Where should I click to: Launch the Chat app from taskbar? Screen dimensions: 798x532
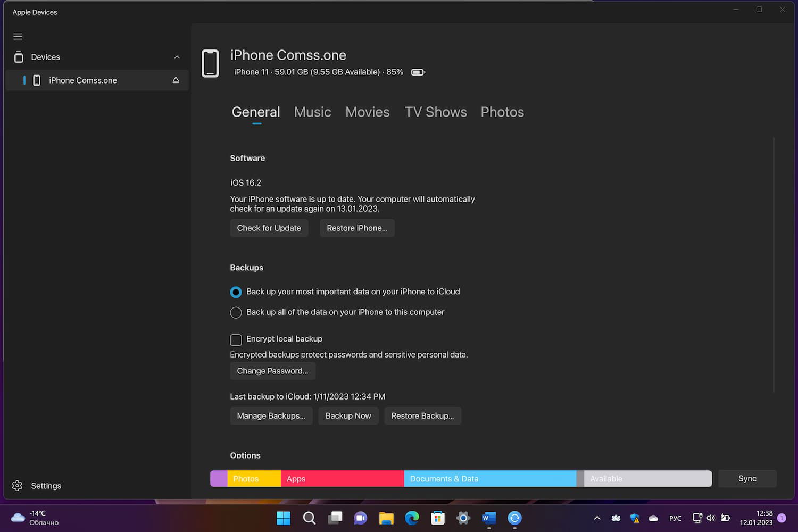[x=361, y=518]
